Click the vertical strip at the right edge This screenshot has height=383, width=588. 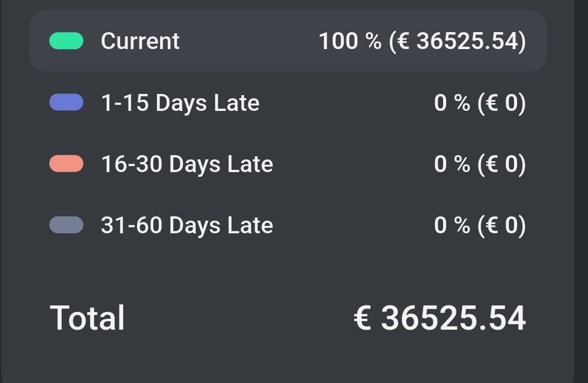581,191
